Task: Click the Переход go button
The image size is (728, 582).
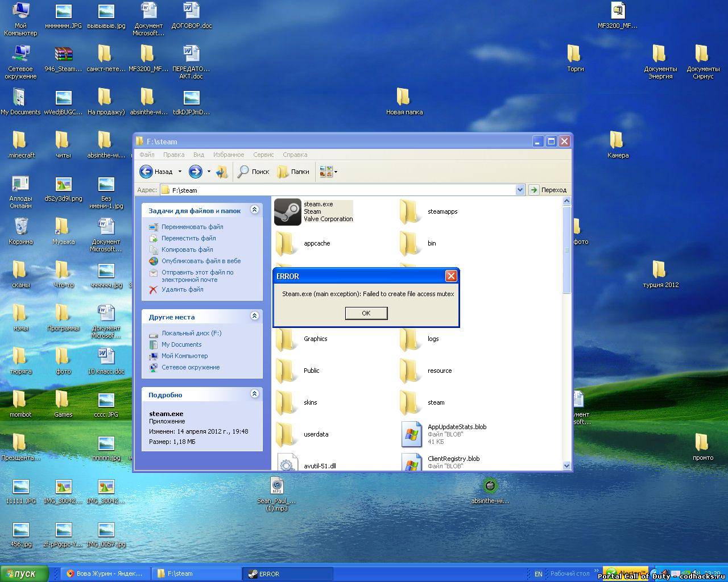Action: [x=548, y=190]
